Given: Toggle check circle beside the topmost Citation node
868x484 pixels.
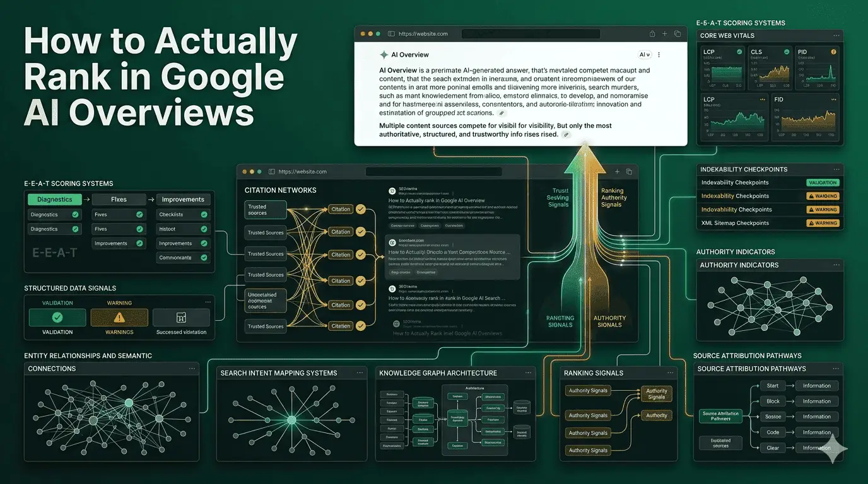Looking at the screenshot, I should click(361, 209).
